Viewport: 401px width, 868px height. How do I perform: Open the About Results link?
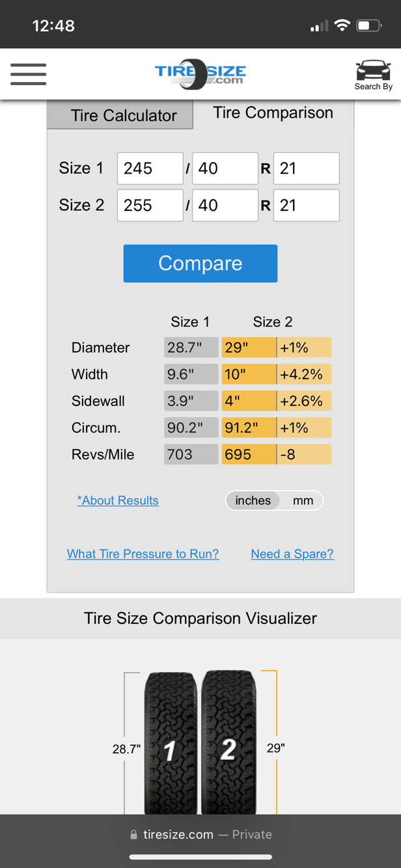tap(118, 500)
